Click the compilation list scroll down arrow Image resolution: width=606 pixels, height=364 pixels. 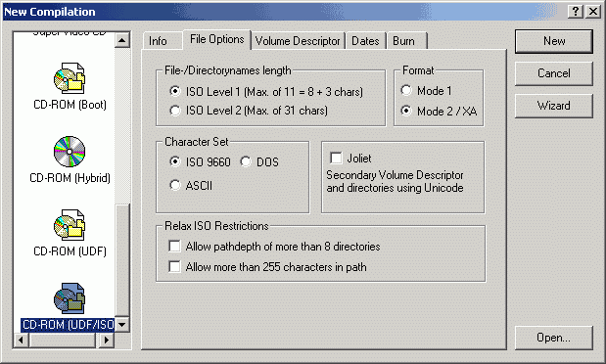click(122, 325)
